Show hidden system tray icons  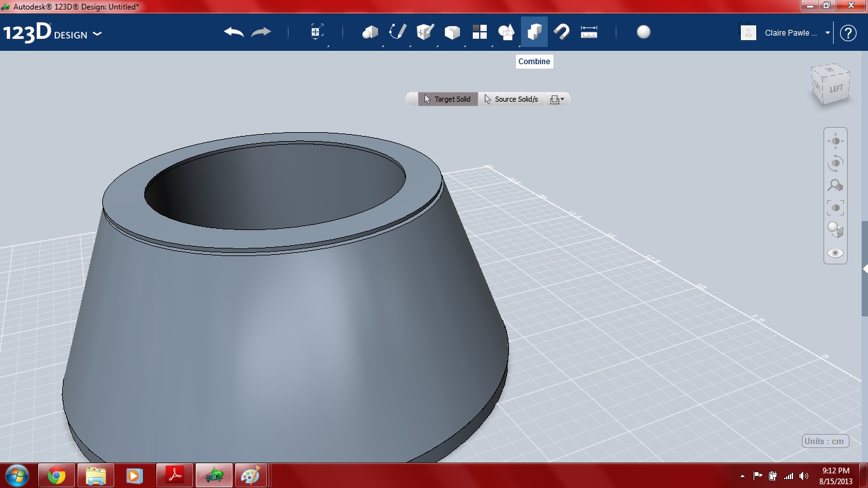743,476
